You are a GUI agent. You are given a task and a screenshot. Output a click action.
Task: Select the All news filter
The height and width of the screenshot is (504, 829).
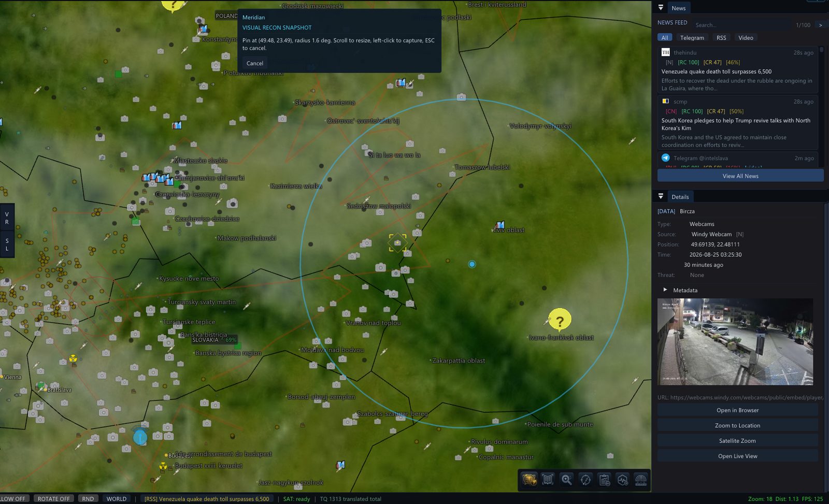[x=665, y=38]
